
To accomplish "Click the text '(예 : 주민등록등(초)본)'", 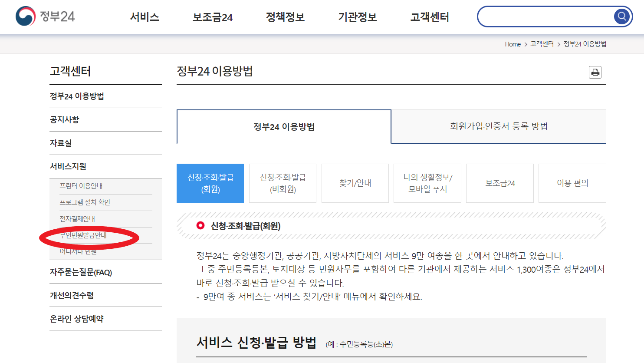I will (359, 344).
